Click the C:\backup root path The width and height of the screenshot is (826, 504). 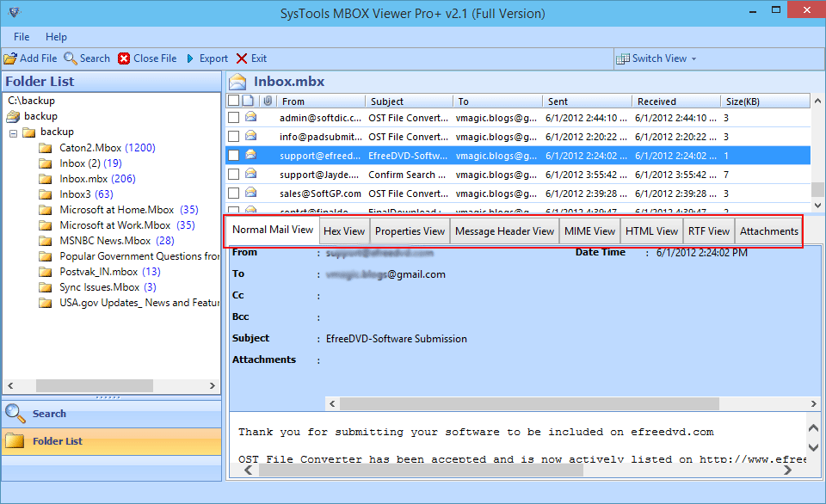click(31, 101)
